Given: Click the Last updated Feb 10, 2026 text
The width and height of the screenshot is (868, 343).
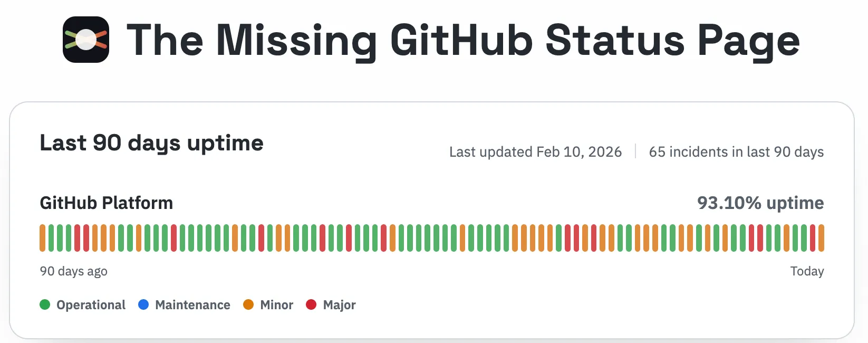Looking at the screenshot, I should (535, 152).
